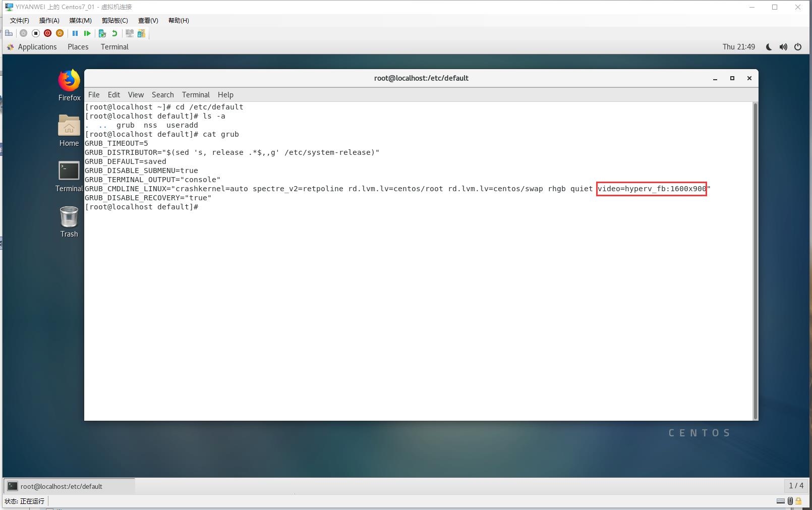Click the mouse status icon
Image resolution: width=812 pixels, height=510 pixels.
790,501
